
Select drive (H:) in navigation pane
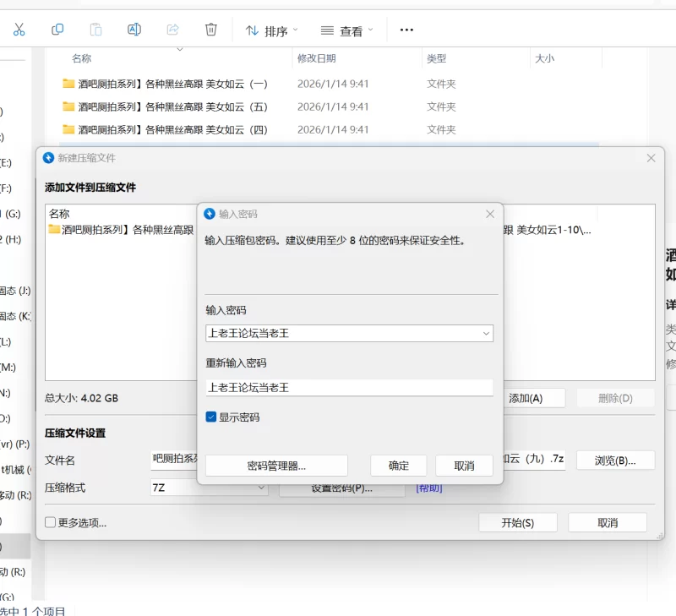click(x=11, y=239)
